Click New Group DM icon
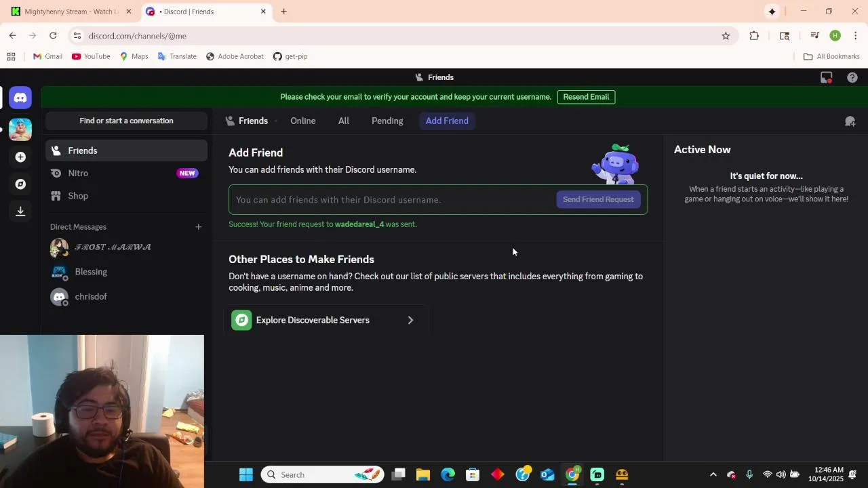Viewport: 868px width, 488px height. tap(850, 121)
